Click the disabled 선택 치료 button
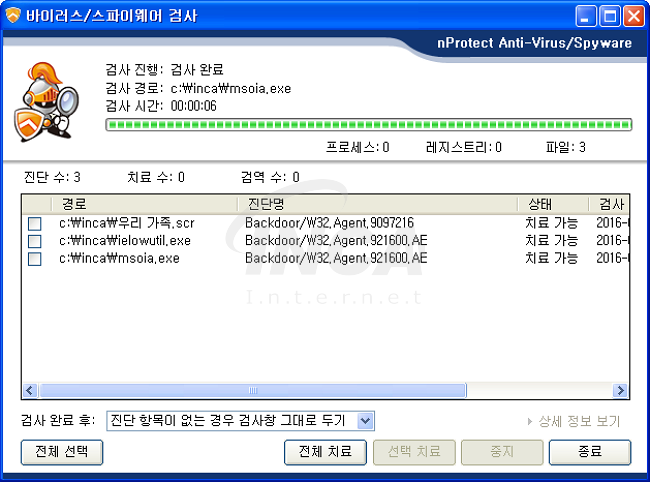 point(414,452)
